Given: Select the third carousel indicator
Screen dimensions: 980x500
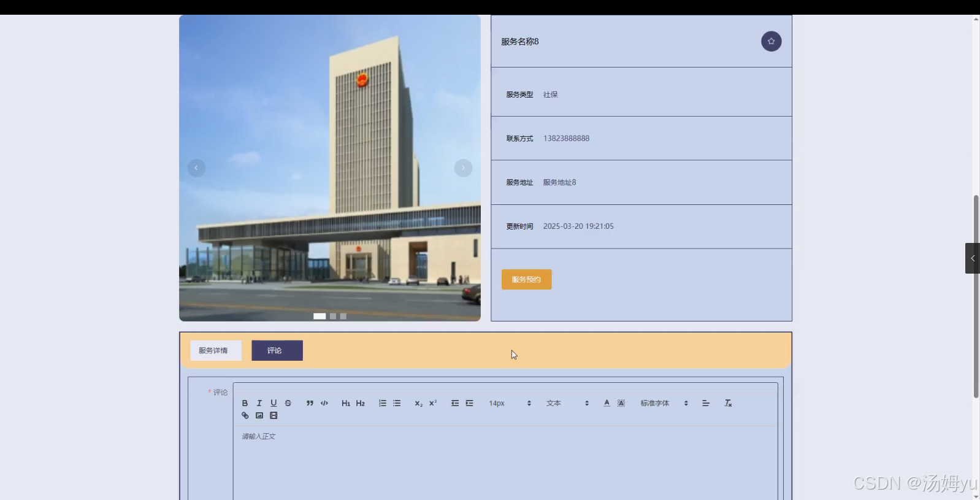Looking at the screenshot, I should pyautogui.click(x=343, y=316).
